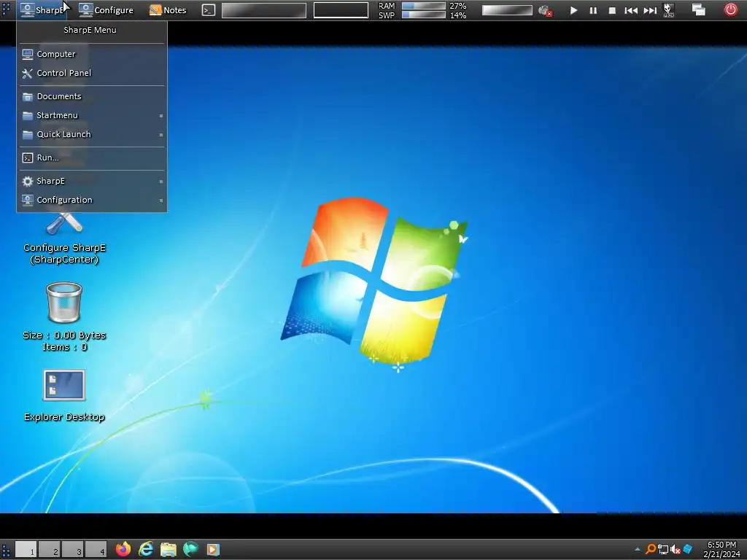Click the SWP usage bar
This screenshot has height=560, width=747.
[424, 15]
